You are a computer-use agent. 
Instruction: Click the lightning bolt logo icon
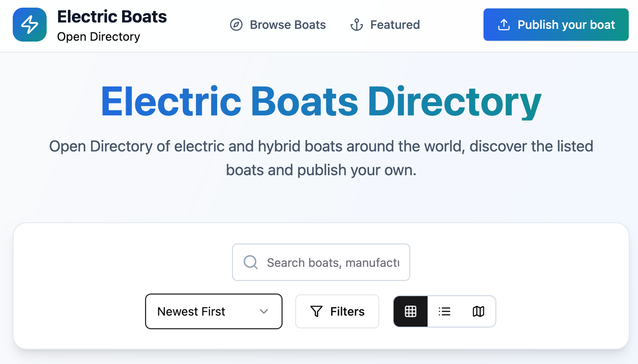[x=30, y=25]
